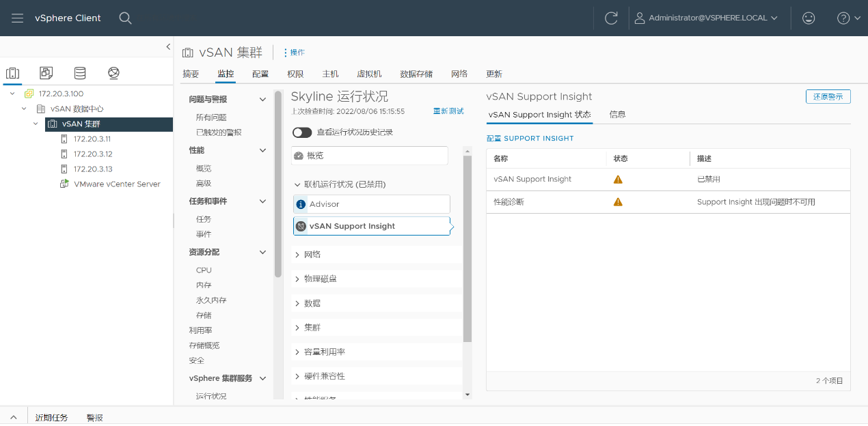This screenshot has height=426, width=868.
Task: Click warning icon in 性能诊断 row
Action: pyautogui.click(x=618, y=202)
